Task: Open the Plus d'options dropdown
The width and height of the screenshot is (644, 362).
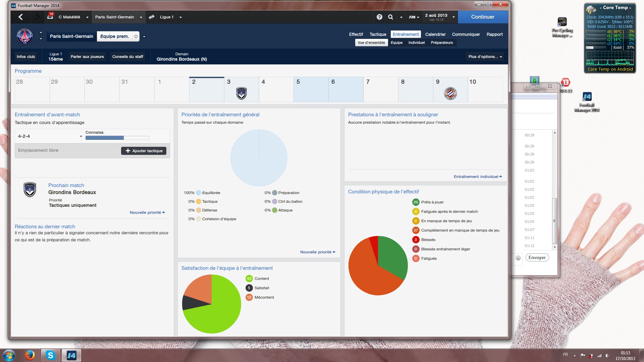Action: [x=485, y=57]
